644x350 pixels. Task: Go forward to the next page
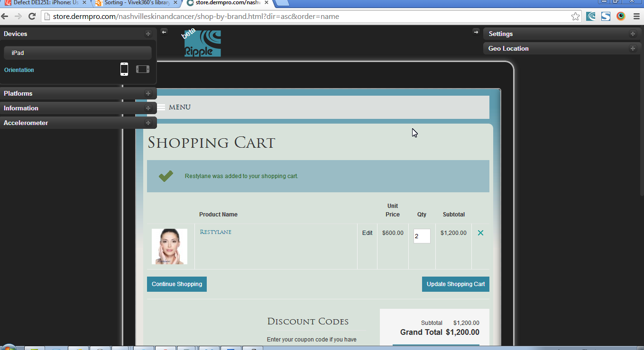tap(18, 17)
